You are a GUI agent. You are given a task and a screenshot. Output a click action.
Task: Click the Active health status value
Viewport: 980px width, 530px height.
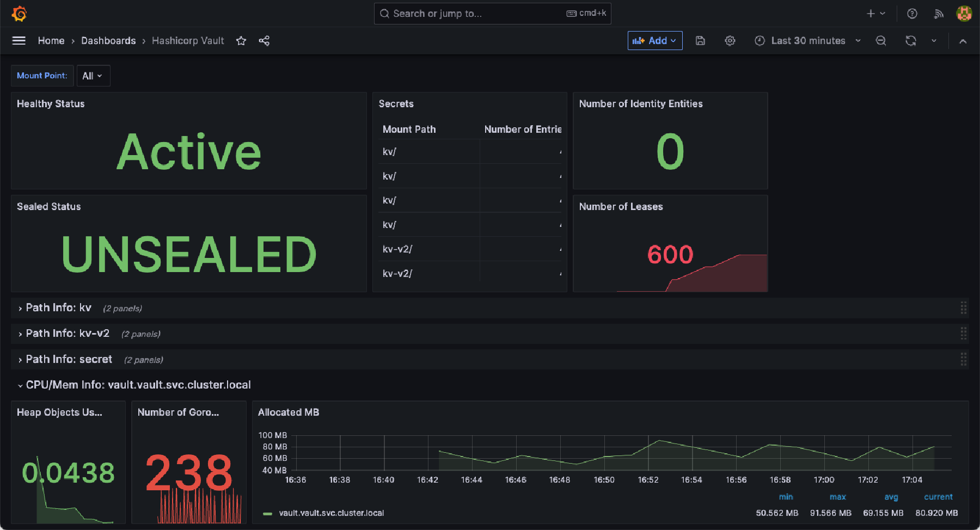pos(189,152)
